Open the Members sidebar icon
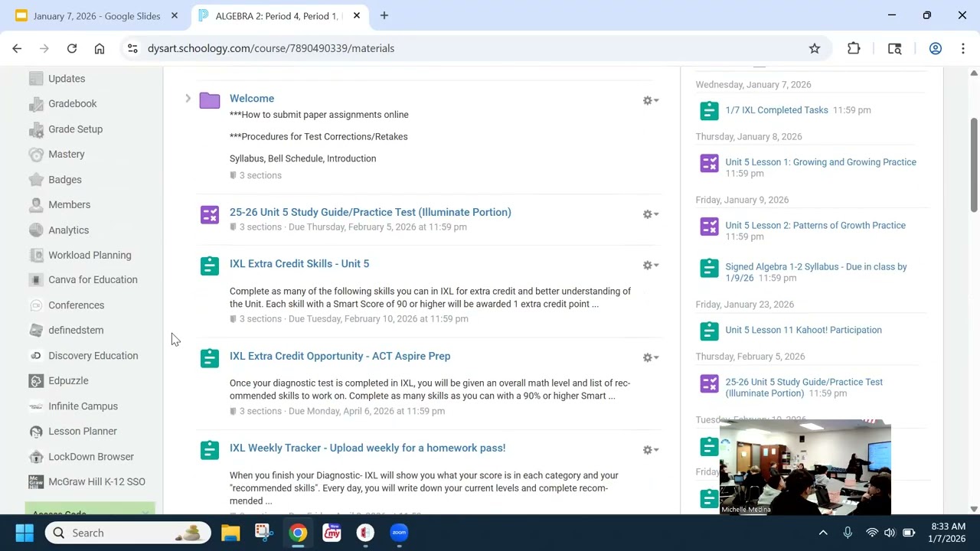Screen dimensions: 980x551 pyautogui.click(x=36, y=204)
